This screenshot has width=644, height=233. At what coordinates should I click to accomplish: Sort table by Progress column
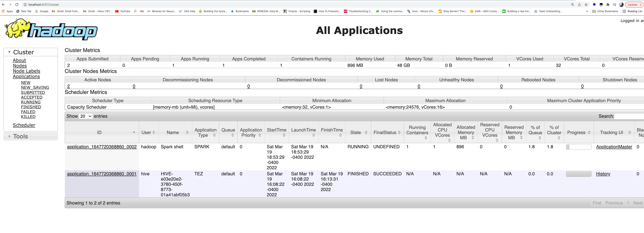pos(579,132)
